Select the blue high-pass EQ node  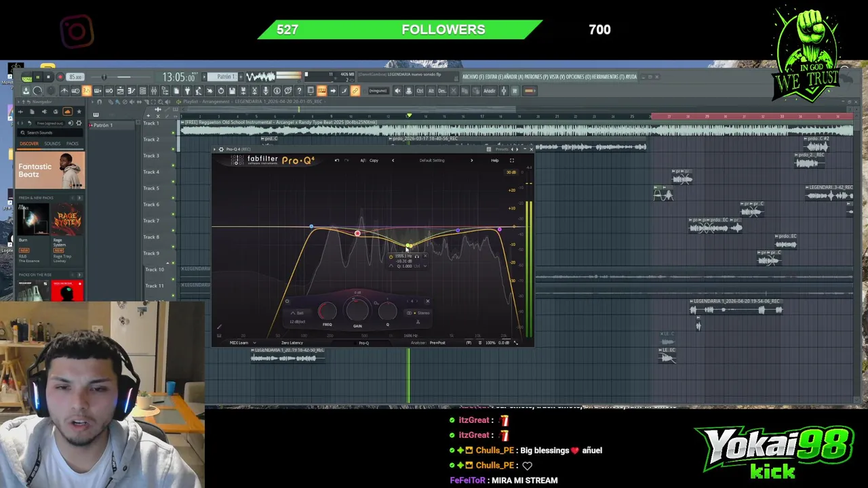(x=311, y=227)
